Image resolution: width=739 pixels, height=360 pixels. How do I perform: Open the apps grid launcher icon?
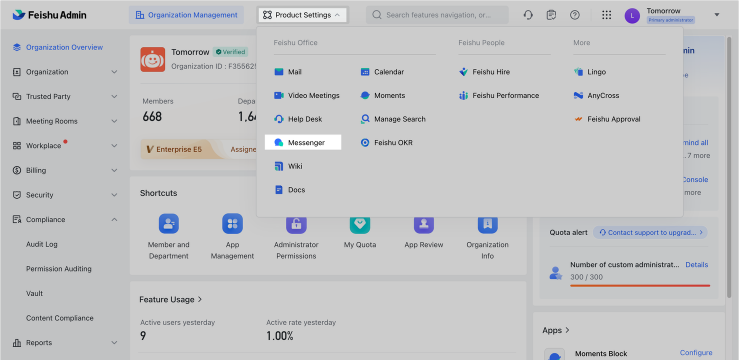pyautogui.click(x=607, y=15)
